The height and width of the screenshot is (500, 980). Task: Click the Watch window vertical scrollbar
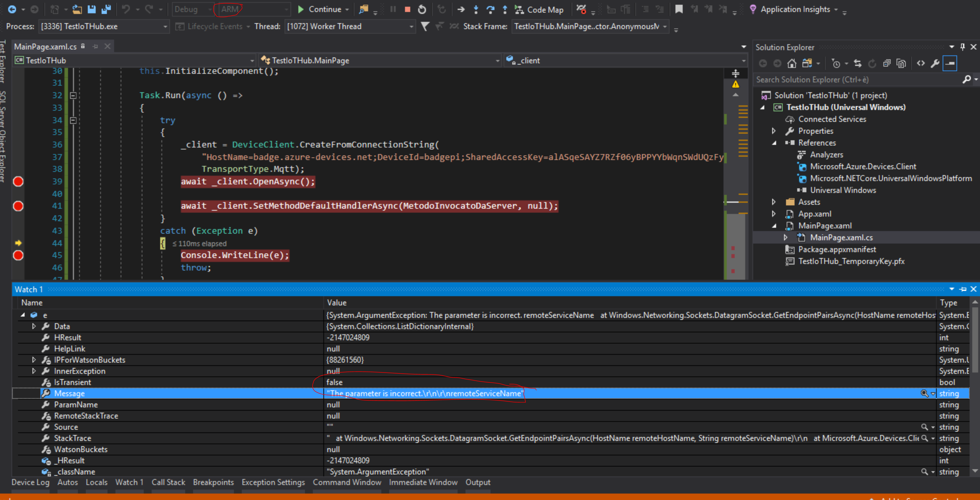pyautogui.click(x=975, y=386)
